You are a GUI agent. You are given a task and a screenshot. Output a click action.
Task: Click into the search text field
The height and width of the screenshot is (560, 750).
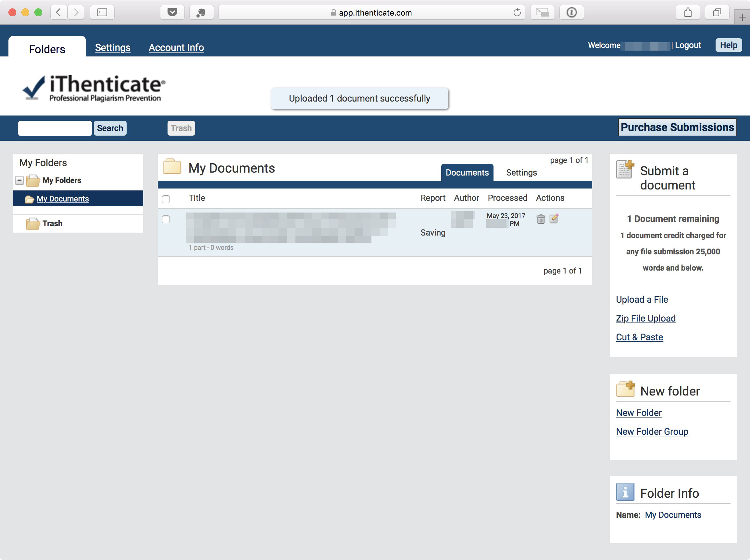coord(55,128)
